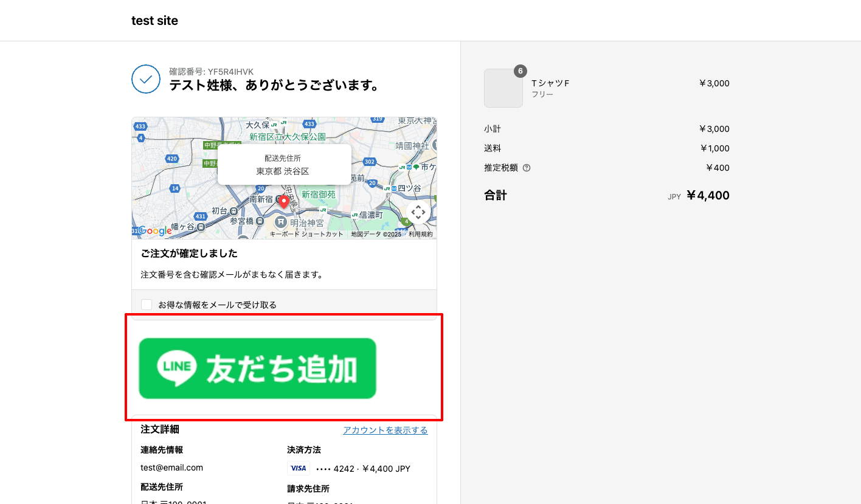This screenshot has width=861, height=504.
Task: Click the 配送先住所 東京都 渋谷区 map popup
Action: coord(284,165)
